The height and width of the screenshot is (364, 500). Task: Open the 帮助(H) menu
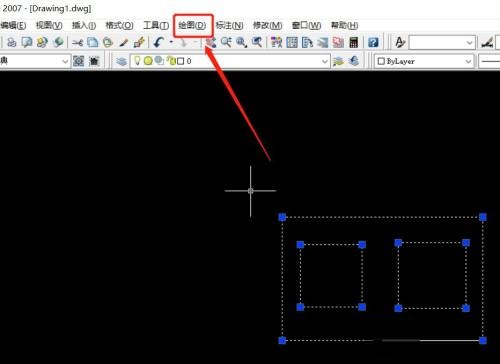(344, 25)
